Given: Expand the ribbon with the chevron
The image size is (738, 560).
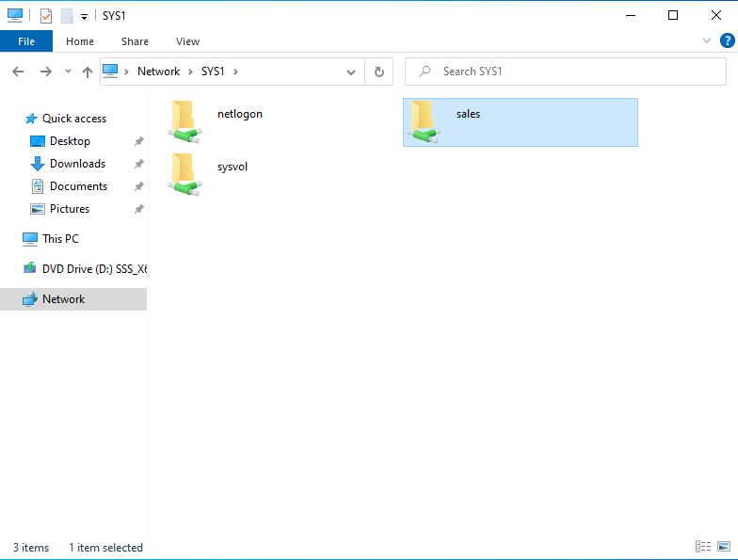Looking at the screenshot, I should click(x=706, y=41).
